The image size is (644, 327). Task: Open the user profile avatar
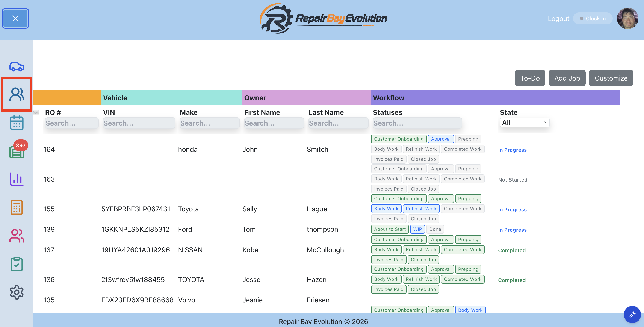click(x=627, y=18)
